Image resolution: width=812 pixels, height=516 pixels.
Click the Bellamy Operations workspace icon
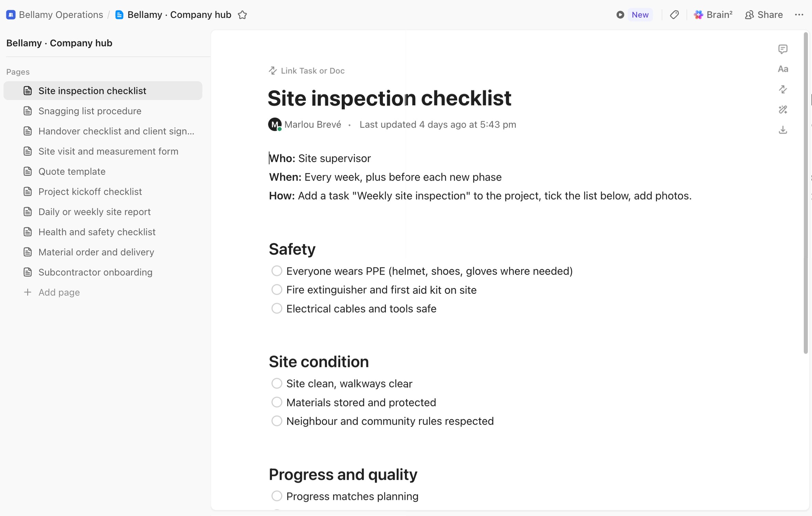11,15
